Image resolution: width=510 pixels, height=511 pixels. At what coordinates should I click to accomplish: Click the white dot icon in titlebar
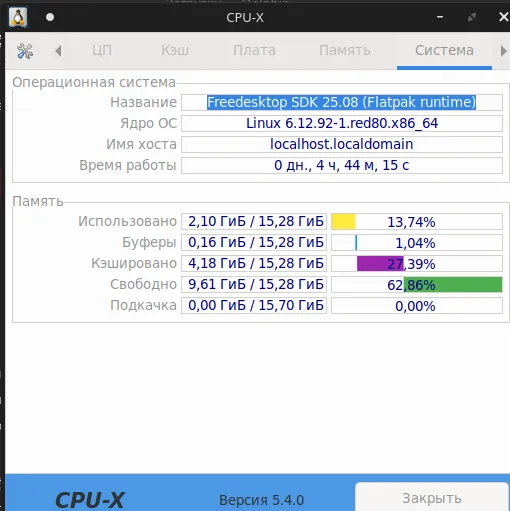coord(50,17)
